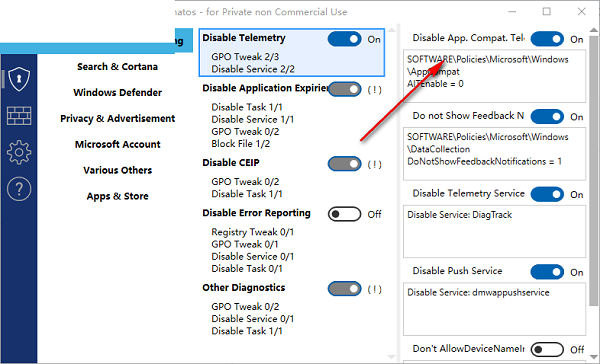Image resolution: width=600 pixels, height=364 pixels.
Task: Select Search & Cortana category
Action: pos(117,67)
